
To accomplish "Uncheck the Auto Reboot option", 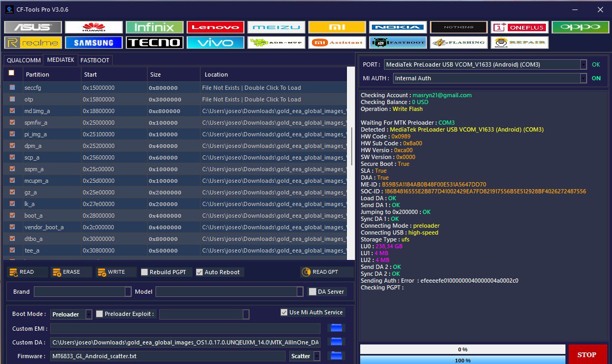I will click(x=199, y=272).
